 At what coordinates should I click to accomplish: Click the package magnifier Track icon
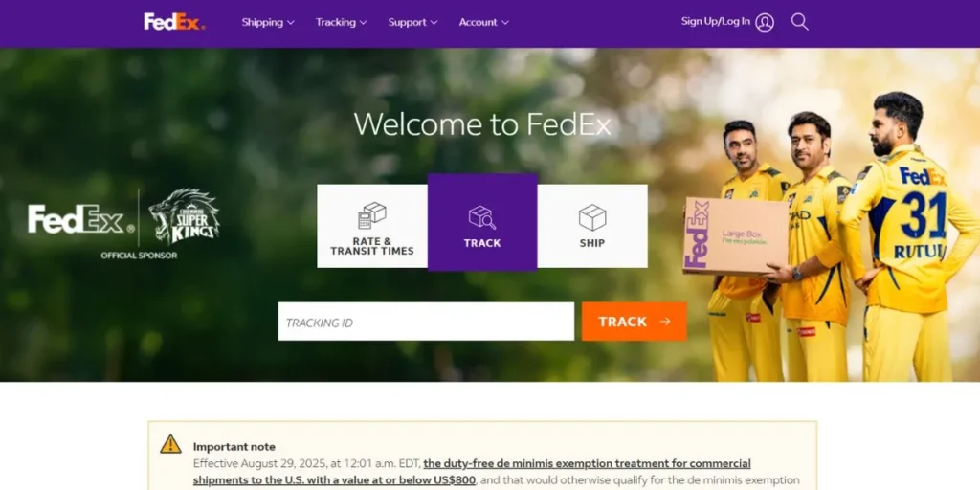point(482,217)
